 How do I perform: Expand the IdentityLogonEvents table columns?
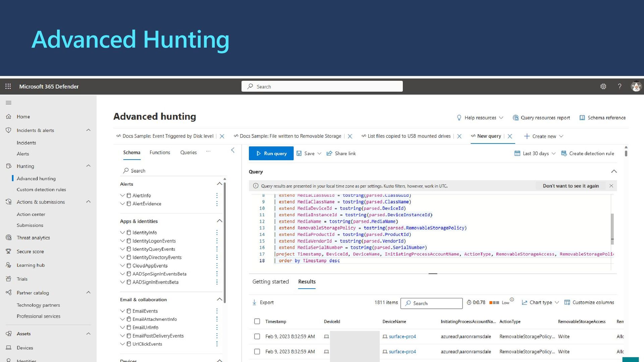[122, 241]
